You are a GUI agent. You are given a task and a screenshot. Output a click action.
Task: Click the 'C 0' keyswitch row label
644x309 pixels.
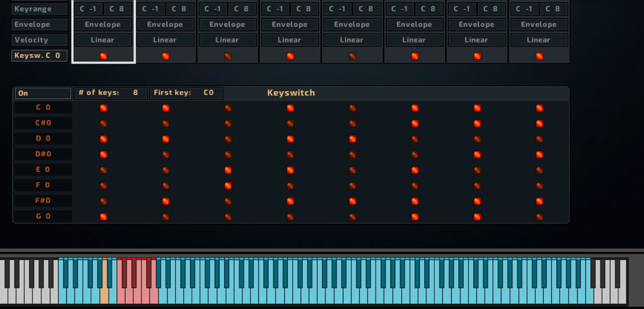point(43,108)
